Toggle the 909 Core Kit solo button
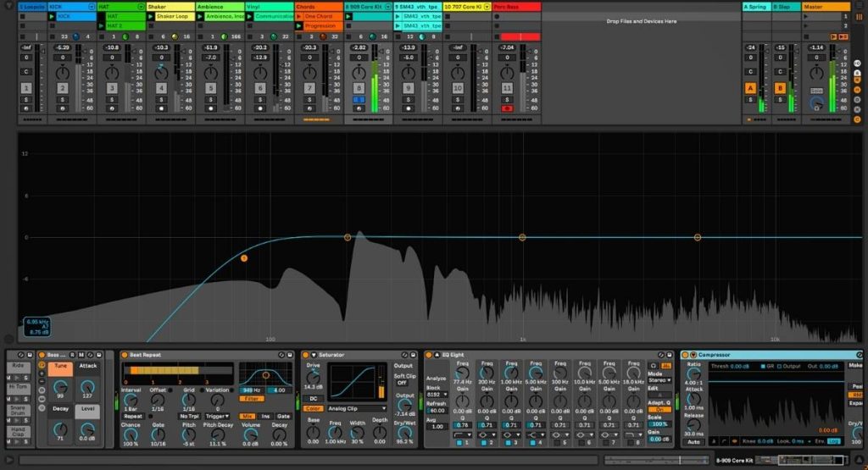 [359, 100]
